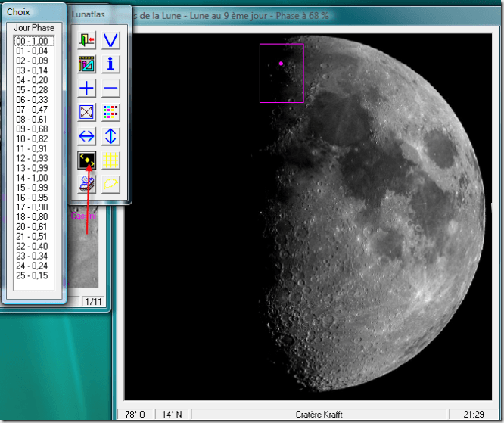
Task: Click the black icon with yellow dot
Action: (x=87, y=160)
